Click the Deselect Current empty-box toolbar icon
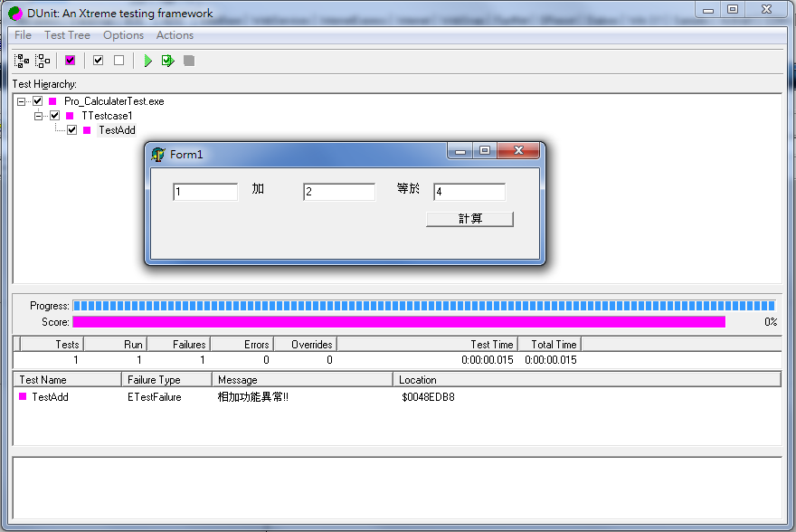 (118, 61)
